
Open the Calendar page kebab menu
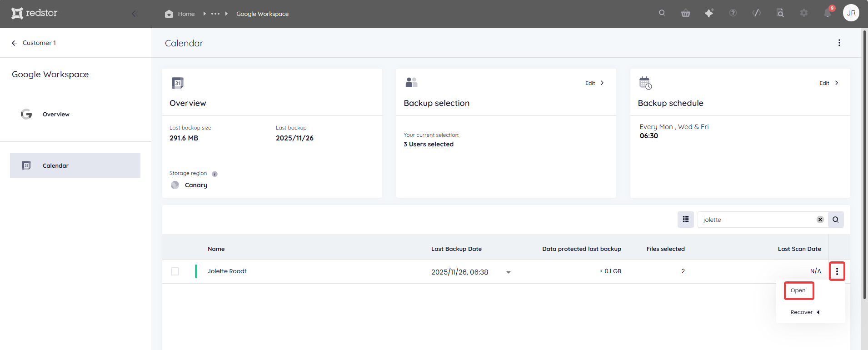pyautogui.click(x=839, y=43)
